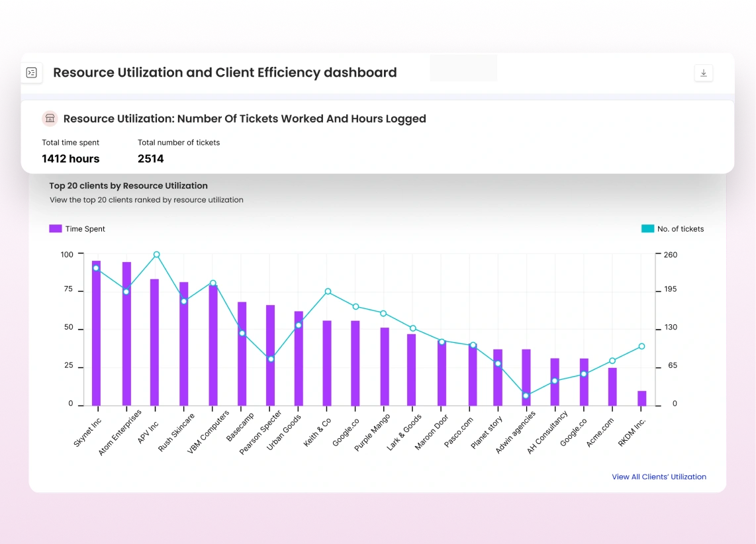Screen dimensions: 756x544
Task: Toggle Time Spent legend purple swatch
Action: pyautogui.click(x=56, y=228)
